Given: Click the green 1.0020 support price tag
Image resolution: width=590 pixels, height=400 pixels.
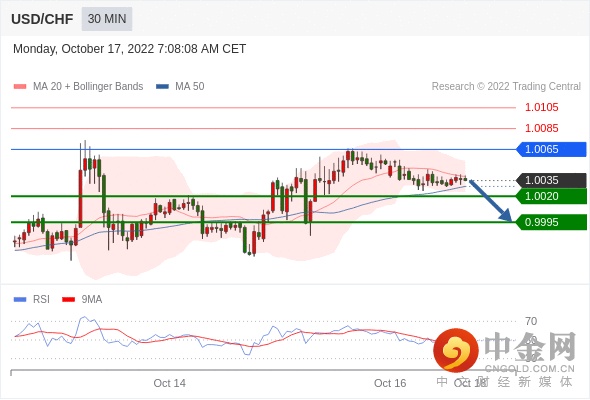Looking at the screenshot, I should point(551,196).
